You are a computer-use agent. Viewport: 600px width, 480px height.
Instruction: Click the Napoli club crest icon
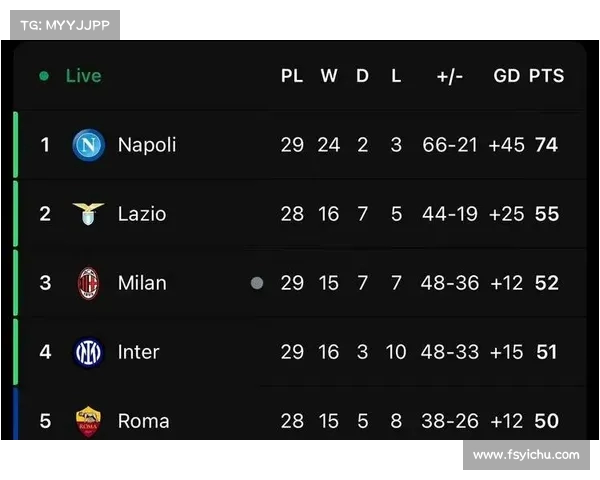88,145
